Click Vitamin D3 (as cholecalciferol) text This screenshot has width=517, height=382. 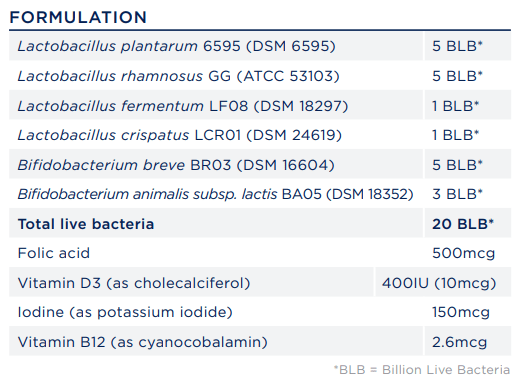(134, 283)
